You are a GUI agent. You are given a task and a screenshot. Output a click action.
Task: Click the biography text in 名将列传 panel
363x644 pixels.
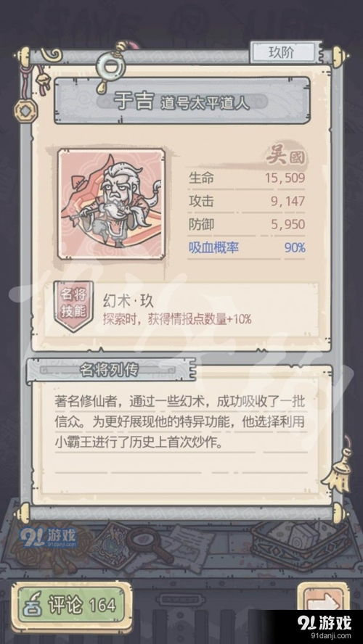(x=181, y=422)
